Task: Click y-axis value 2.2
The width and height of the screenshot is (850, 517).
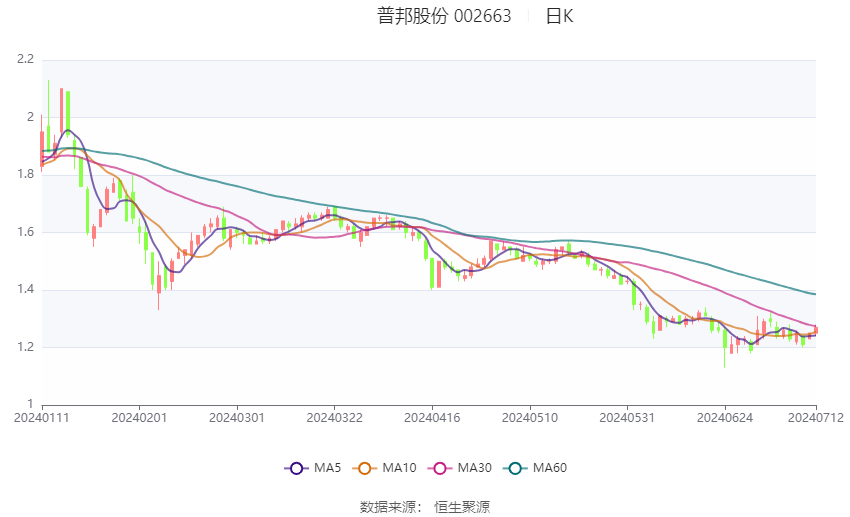Action: [x=25, y=59]
